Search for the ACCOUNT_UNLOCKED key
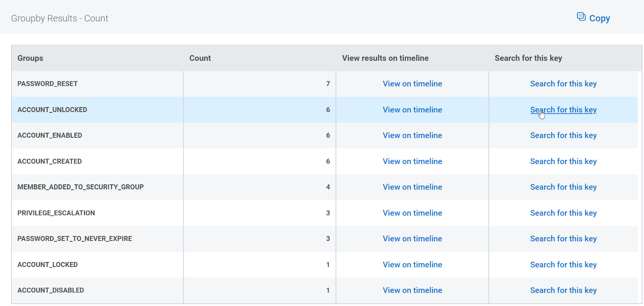Viewport: 644px width, 306px height. [x=563, y=110]
